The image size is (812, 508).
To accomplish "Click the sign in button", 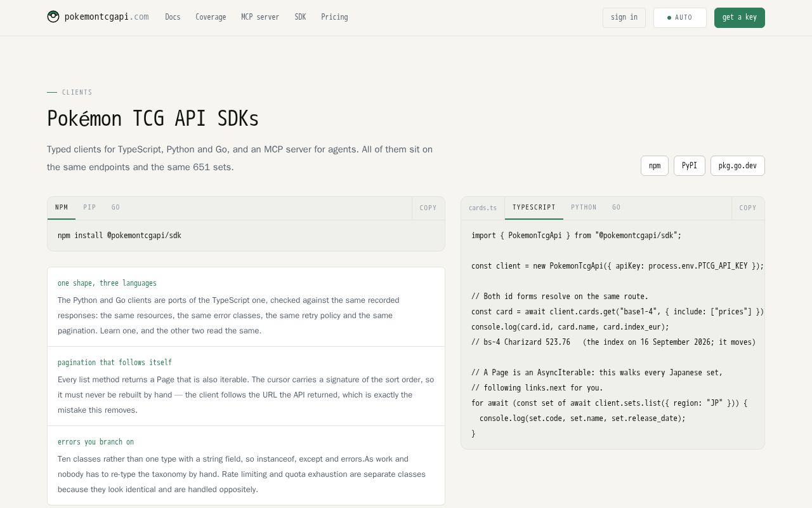I will tap(624, 18).
